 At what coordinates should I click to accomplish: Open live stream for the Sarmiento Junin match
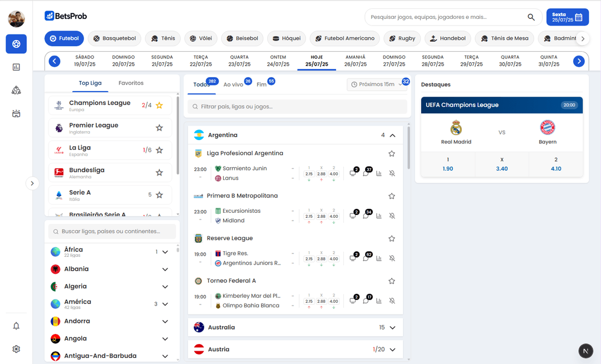click(352, 174)
